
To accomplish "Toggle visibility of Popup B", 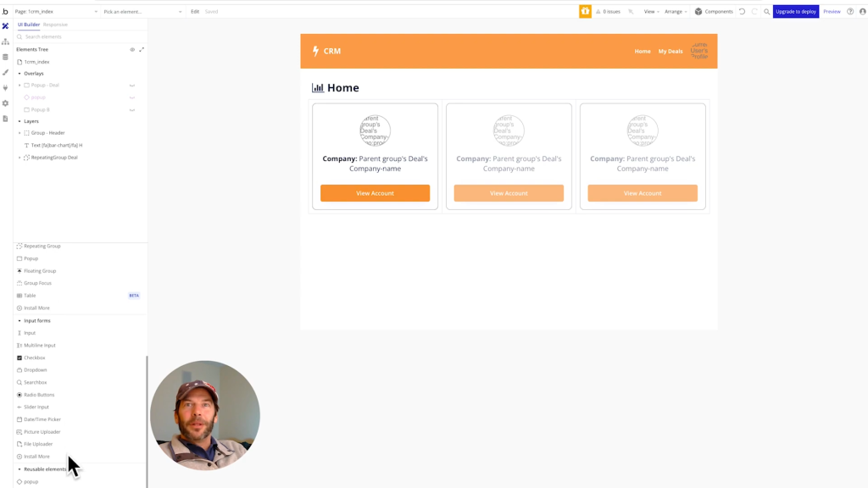I will 132,109.
